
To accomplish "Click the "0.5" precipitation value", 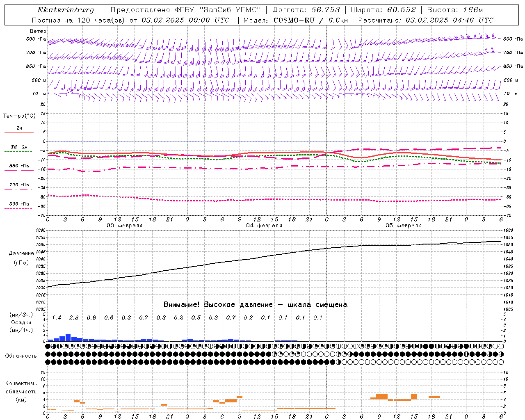I will click(x=196, y=318).
